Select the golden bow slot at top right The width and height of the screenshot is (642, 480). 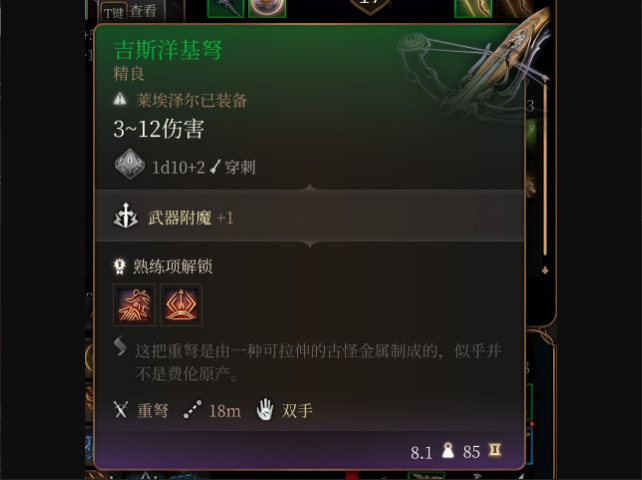pyautogui.click(x=473, y=8)
